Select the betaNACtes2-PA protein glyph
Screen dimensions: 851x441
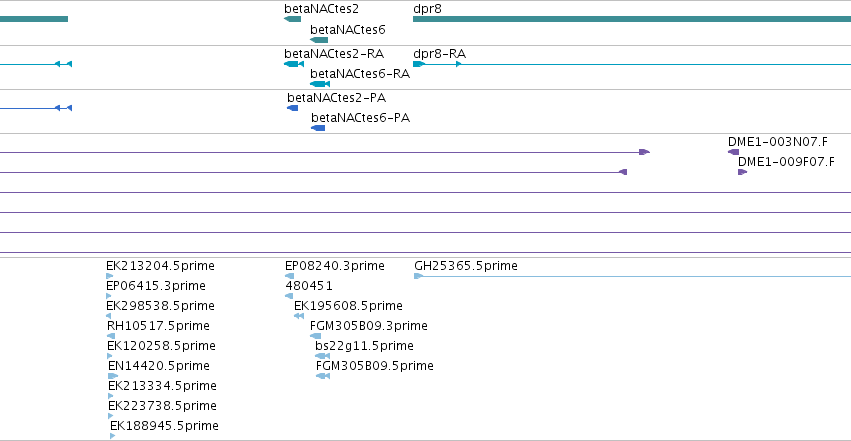[x=293, y=108]
